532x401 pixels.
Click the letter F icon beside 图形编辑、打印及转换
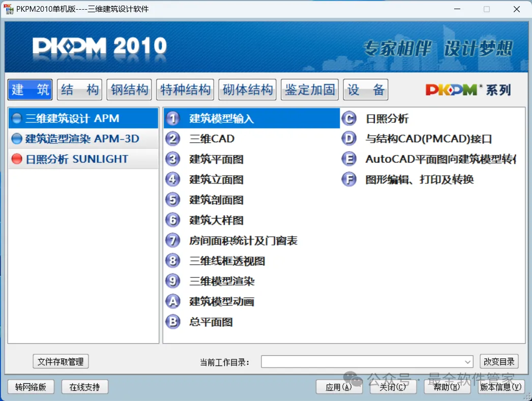pos(349,179)
